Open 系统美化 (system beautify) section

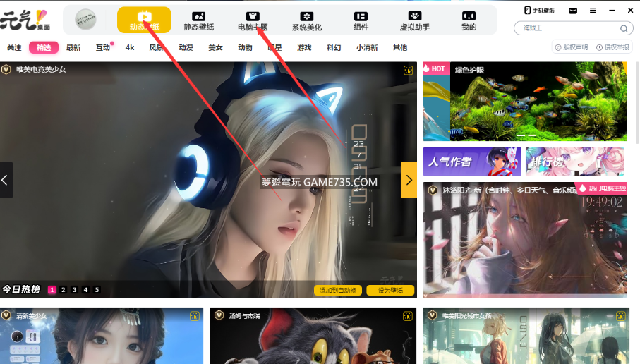pyautogui.click(x=306, y=20)
